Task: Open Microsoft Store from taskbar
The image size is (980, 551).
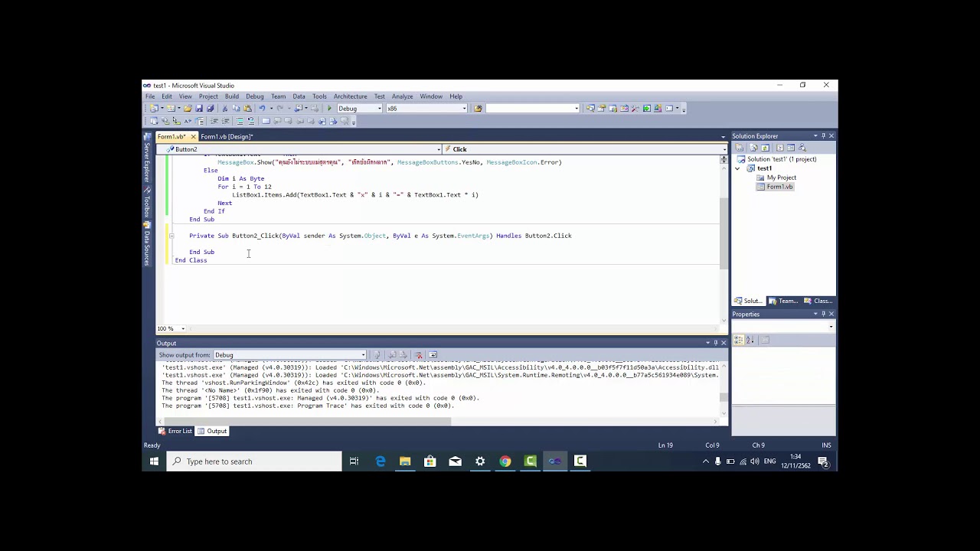Action: coord(430,461)
